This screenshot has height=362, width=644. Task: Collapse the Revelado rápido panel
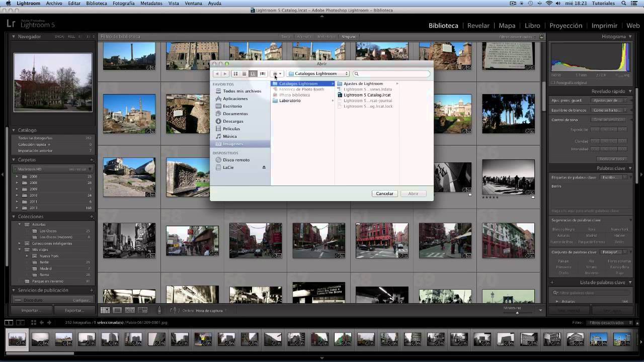click(x=630, y=92)
